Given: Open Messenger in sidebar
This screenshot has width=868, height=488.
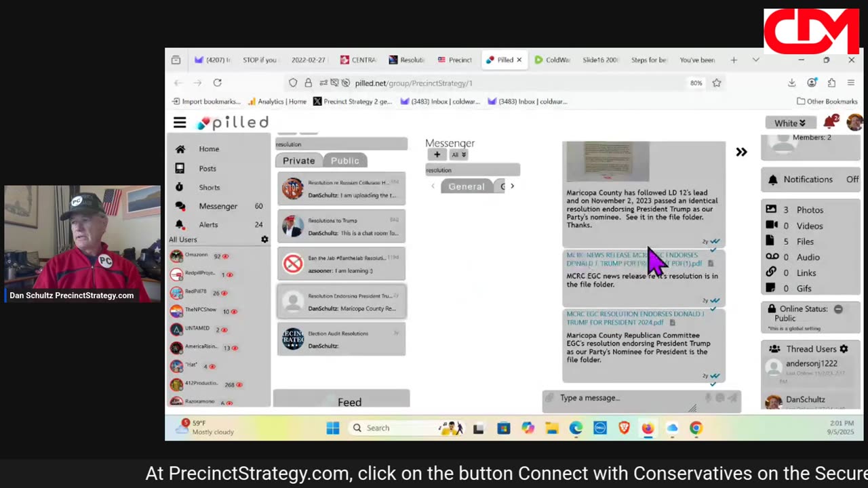Looking at the screenshot, I should click(x=218, y=206).
